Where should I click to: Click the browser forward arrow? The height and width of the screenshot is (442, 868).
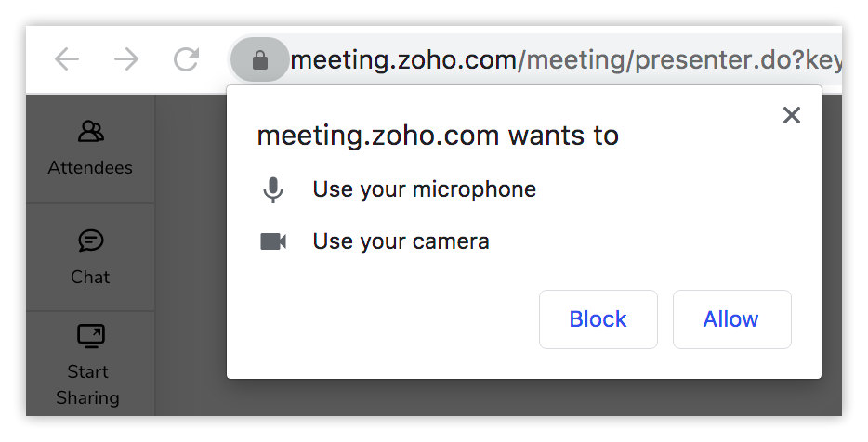(x=126, y=60)
